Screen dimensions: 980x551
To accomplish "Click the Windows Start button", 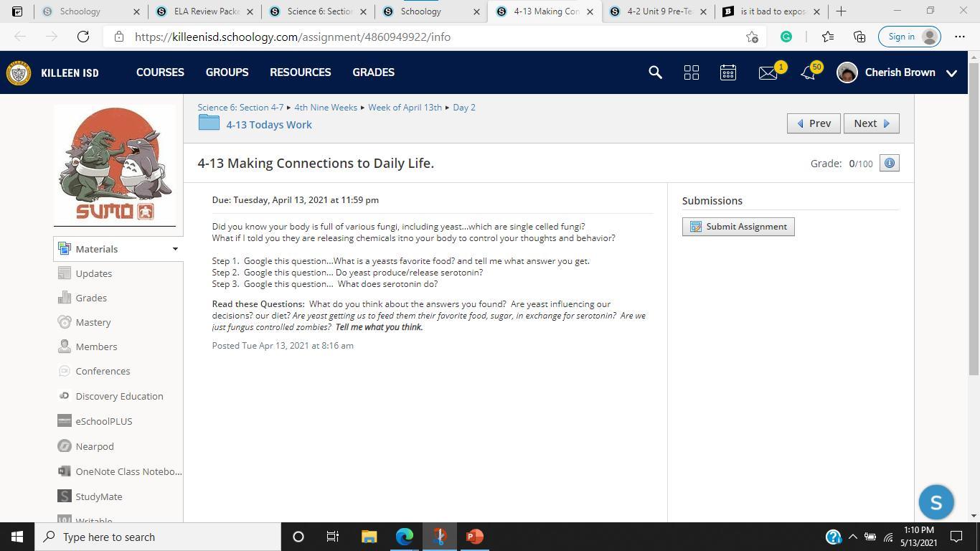I will (x=17, y=537).
